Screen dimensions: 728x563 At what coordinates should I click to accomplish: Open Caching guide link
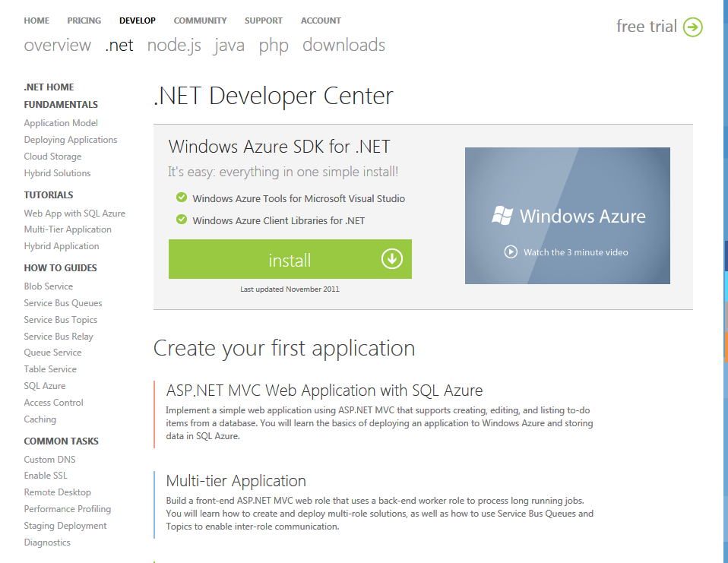pos(40,419)
